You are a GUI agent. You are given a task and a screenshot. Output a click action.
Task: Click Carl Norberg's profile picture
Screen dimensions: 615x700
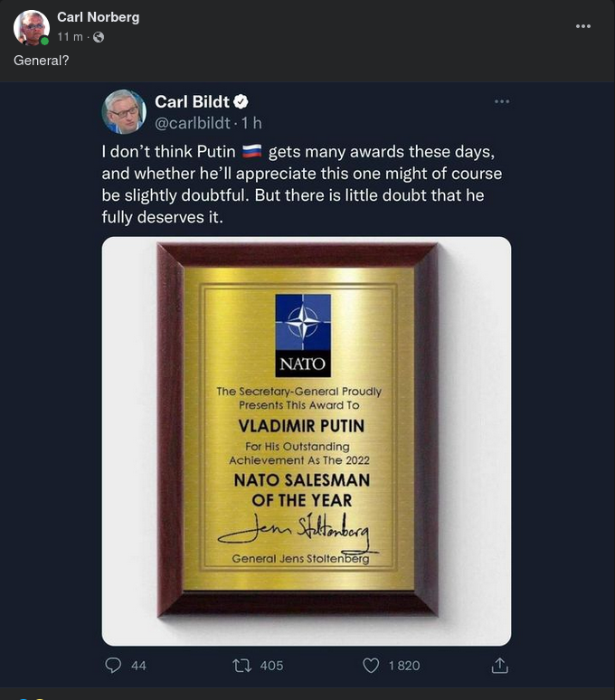31,27
